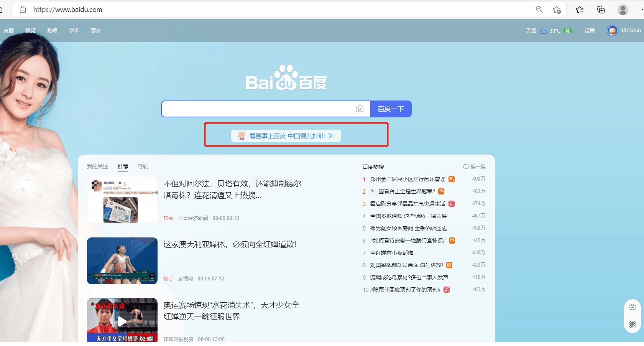Click the 33℃ temperature reading

pyautogui.click(x=555, y=31)
